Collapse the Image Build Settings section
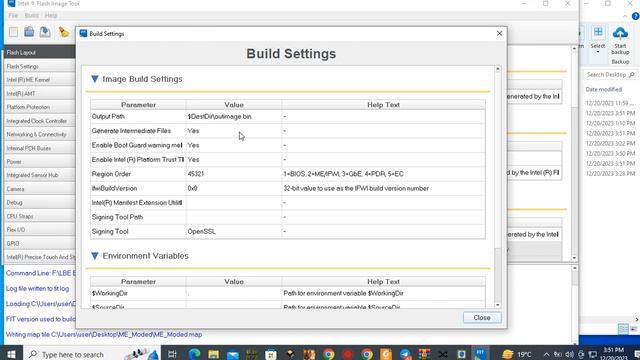This screenshot has width=640, height=360. pyautogui.click(x=95, y=79)
